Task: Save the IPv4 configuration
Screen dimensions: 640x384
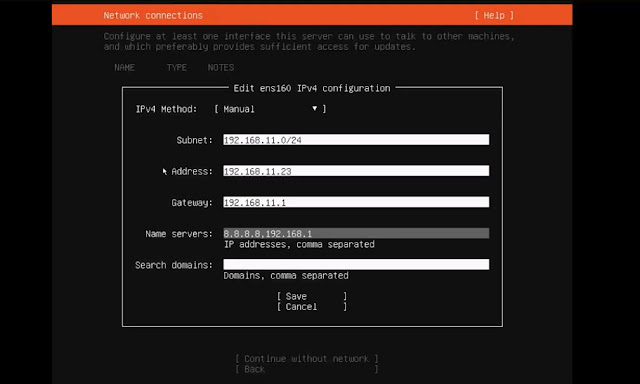Action: pos(312,296)
